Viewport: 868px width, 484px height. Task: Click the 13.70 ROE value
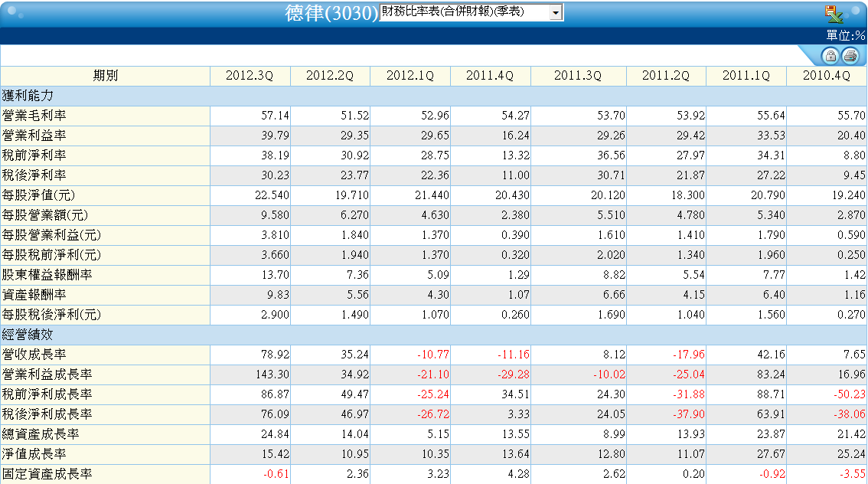click(x=275, y=275)
